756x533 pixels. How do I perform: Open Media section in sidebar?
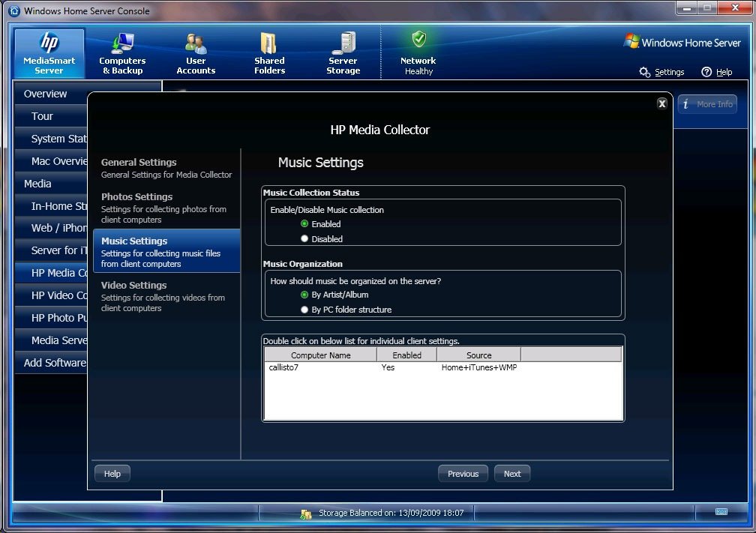51,184
